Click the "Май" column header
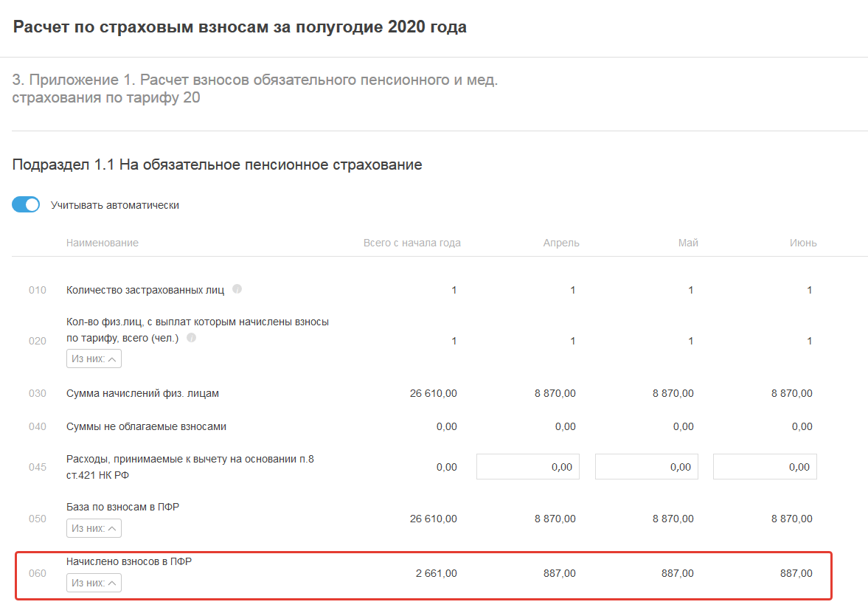Image resolution: width=868 pixels, height=613 pixels. 688,243
